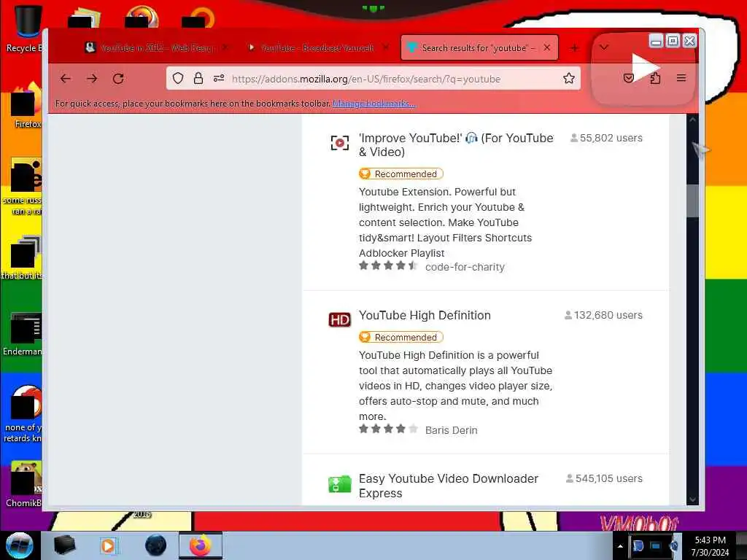Open the black box taskbar icon
Screen dimensions: 747x560
tap(64, 545)
